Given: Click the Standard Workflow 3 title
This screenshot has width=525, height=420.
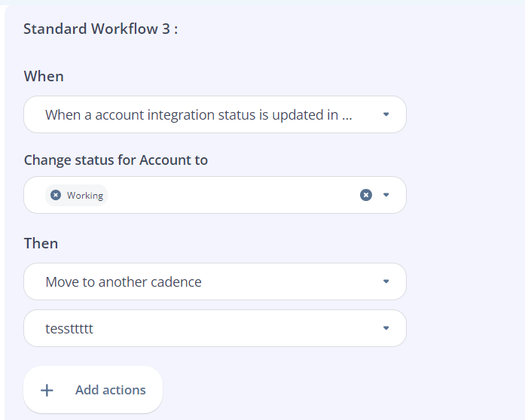Looking at the screenshot, I should click(100, 29).
